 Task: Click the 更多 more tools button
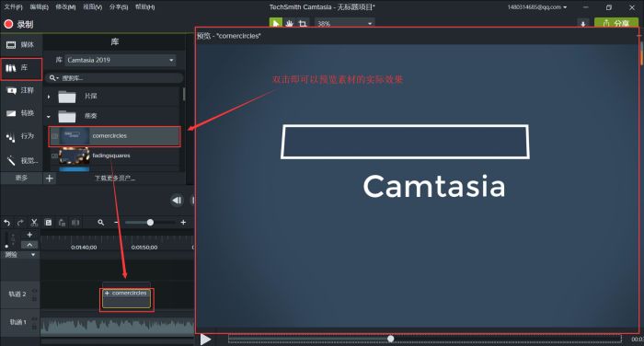[21, 178]
